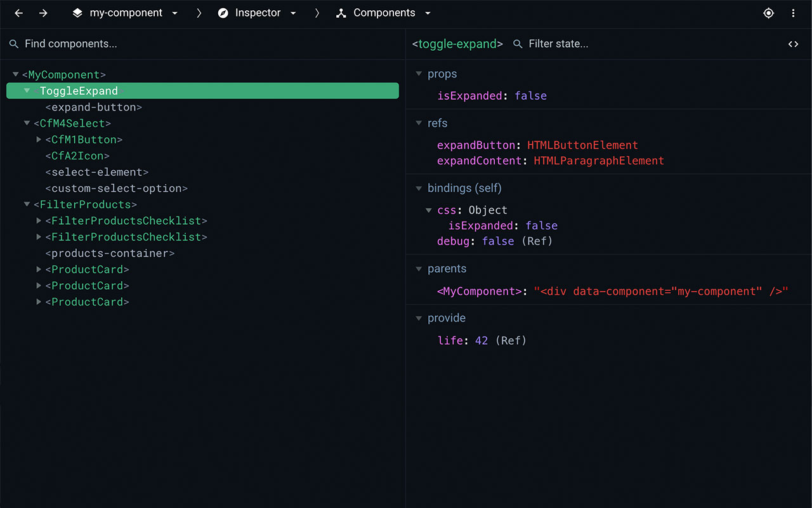
Task: Open the three-dot more options menu
Action: (x=793, y=13)
